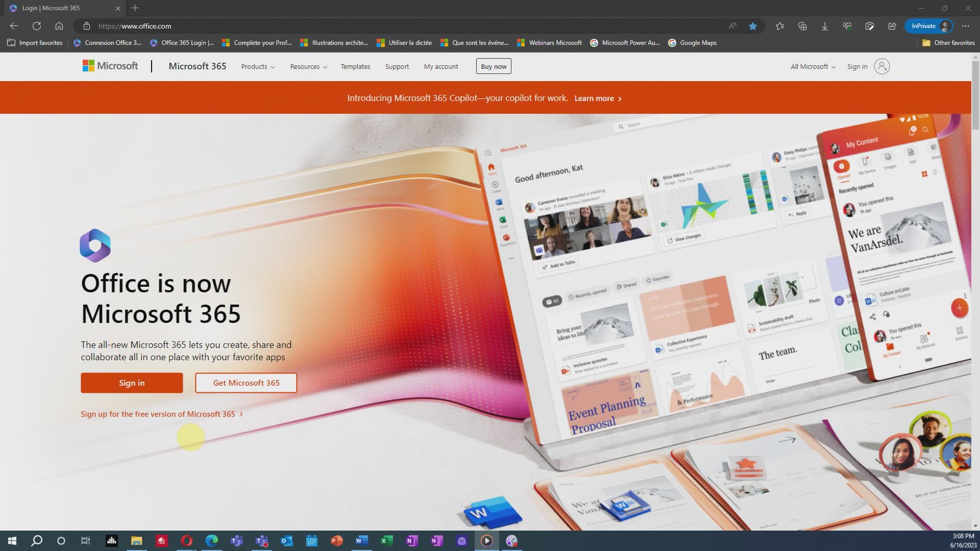Open the Windows Start menu
980x551 pixels.
12,541
